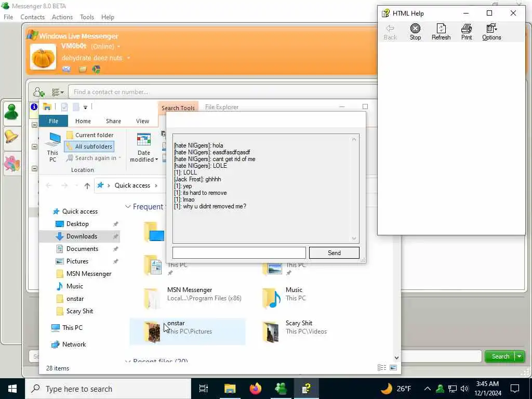Switch to the Share ribbon tab
The image size is (532, 399).
coord(113,121)
